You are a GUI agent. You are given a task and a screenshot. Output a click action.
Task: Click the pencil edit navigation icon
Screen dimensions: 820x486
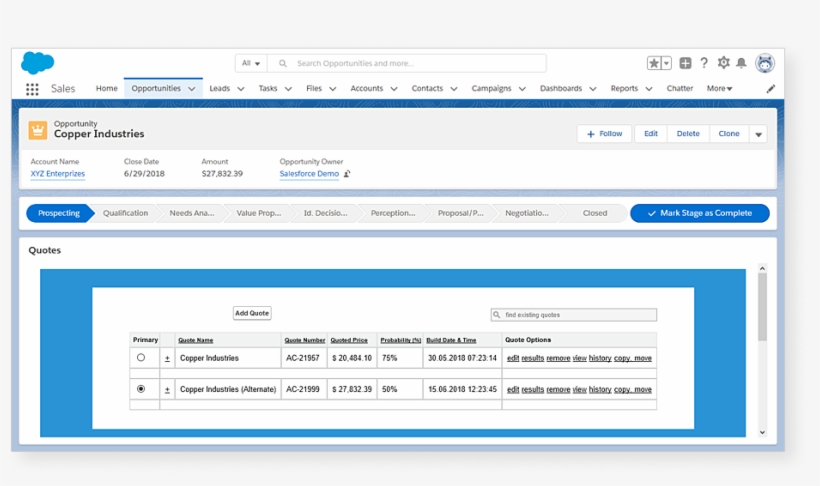coord(770,89)
